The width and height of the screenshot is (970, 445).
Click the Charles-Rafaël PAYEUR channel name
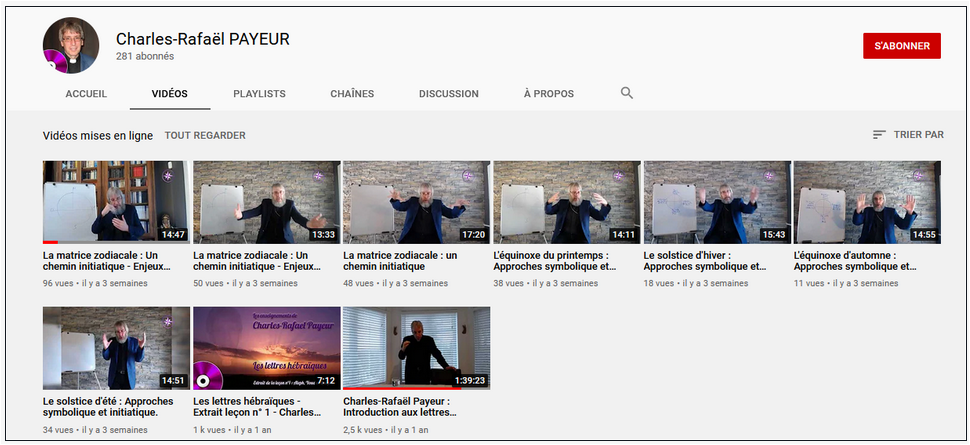pyautogui.click(x=203, y=39)
